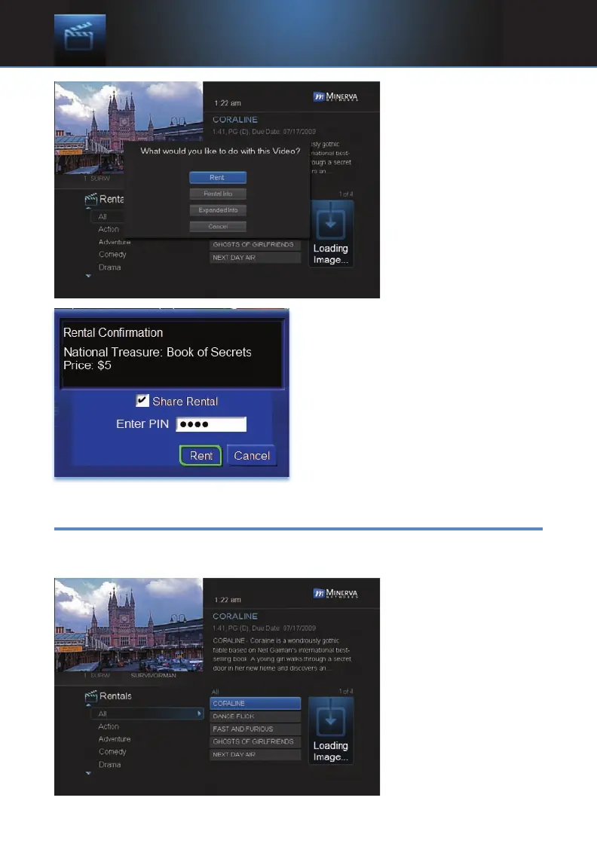Click the Adventure category behind the video dialog
This screenshot has width=597, height=868.
point(115,243)
